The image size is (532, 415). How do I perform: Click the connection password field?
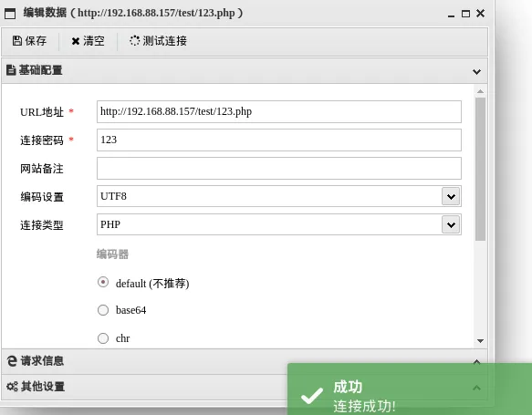[279, 140]
